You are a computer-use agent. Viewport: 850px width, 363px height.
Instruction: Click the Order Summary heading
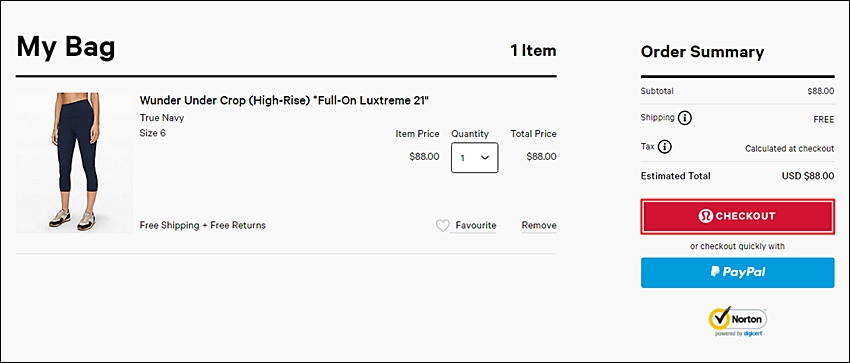point(702,52)
